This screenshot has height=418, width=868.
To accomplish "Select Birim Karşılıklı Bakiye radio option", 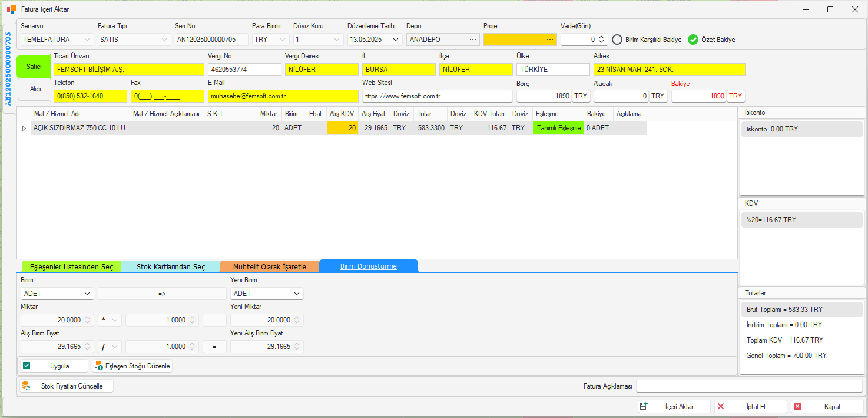I will (617, 40).
